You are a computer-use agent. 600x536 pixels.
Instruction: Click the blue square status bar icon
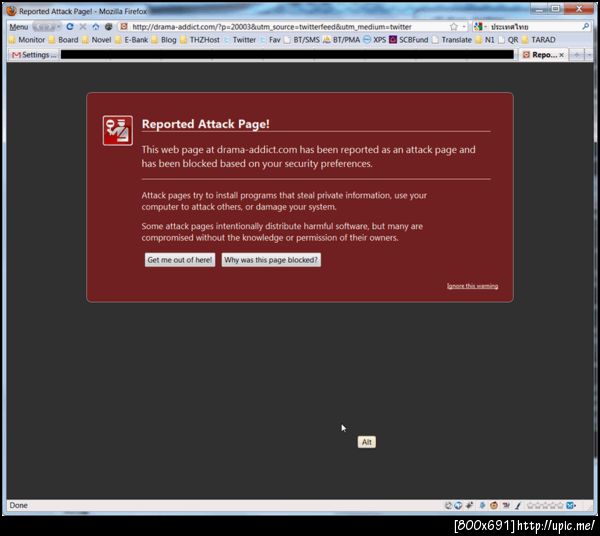[x=570, y=505]
